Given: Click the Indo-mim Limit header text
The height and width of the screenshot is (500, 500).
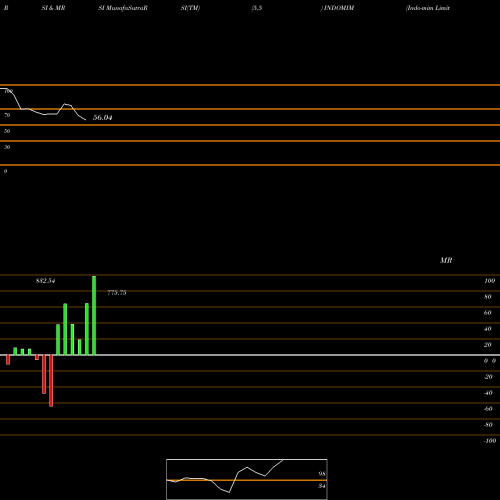Looking at the screenshot, I should [428, 8].
